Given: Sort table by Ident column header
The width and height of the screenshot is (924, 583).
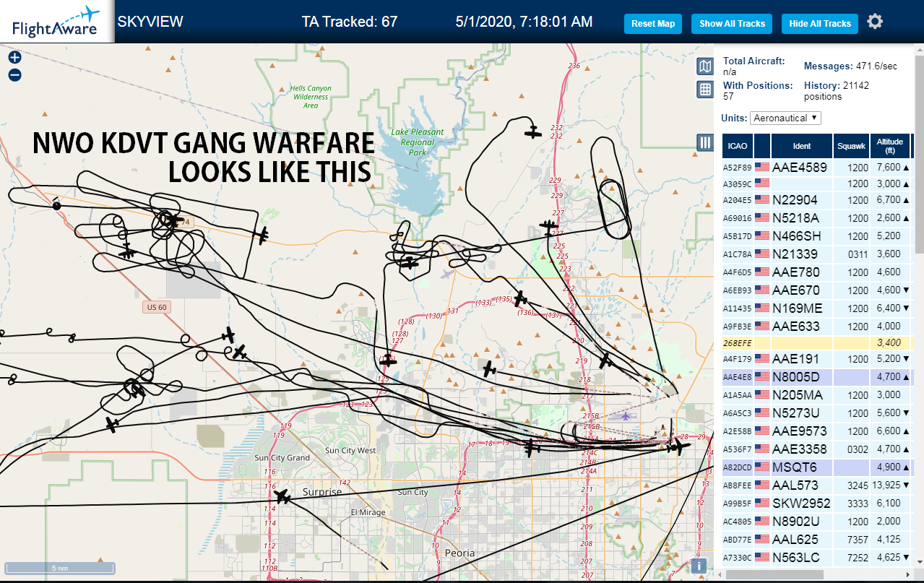Looking at the screenshot, I should (802, 146).
